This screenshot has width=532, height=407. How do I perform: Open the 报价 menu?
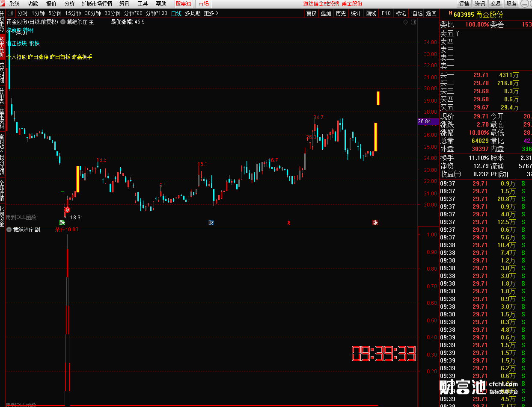coord(51,3)
